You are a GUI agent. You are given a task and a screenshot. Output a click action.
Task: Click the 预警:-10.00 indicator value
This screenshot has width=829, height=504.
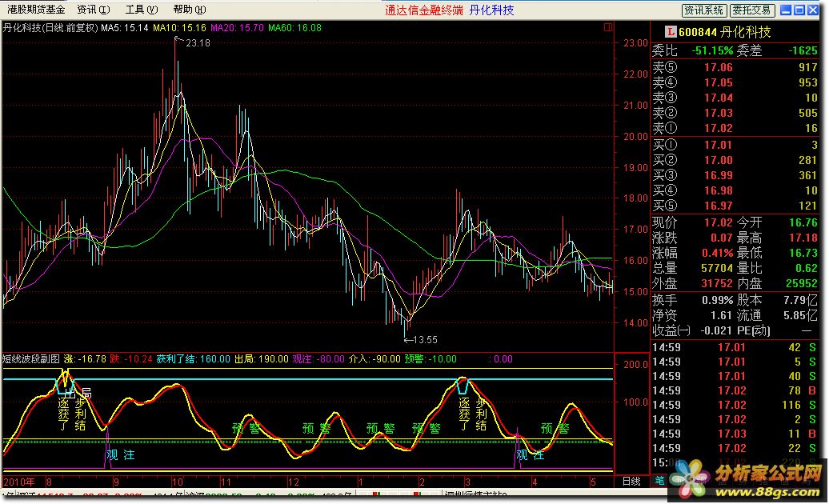(x=431, y=359)
